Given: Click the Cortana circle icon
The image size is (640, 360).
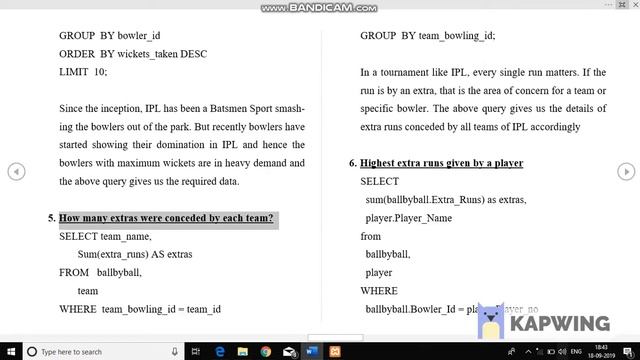Looking at the screenshot, I should point(32,351).
